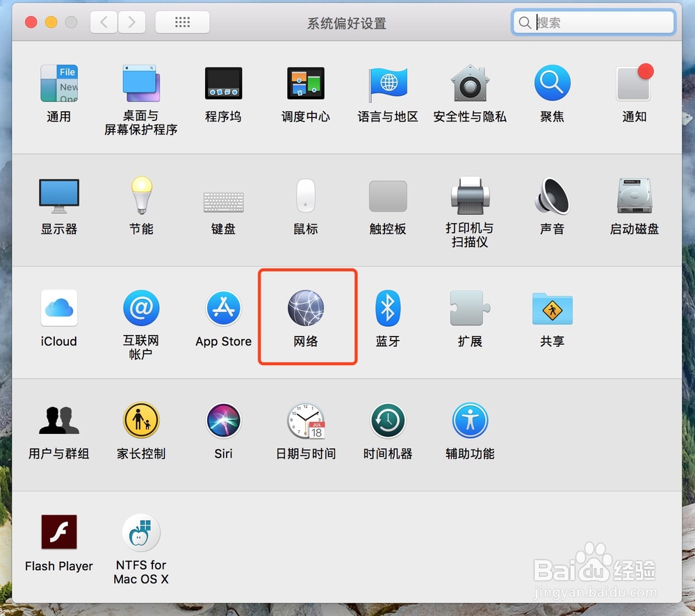Open the 网络 network preferences
695x616 pixels.
click(x=306, y=308)
